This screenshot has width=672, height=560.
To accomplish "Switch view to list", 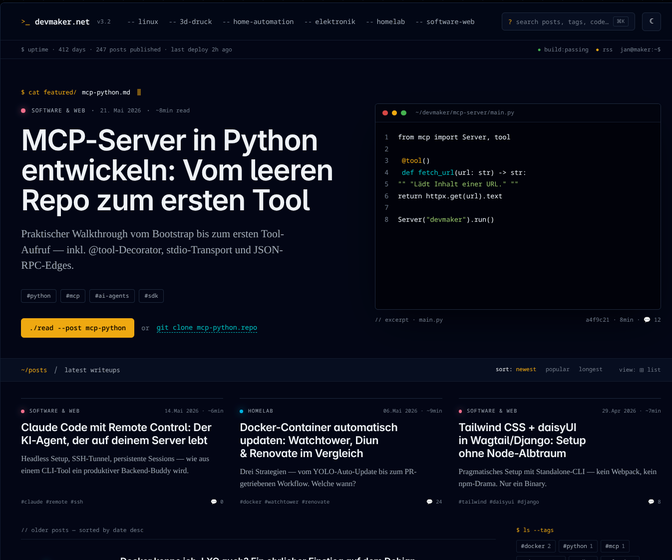I will tap(650, 370).
